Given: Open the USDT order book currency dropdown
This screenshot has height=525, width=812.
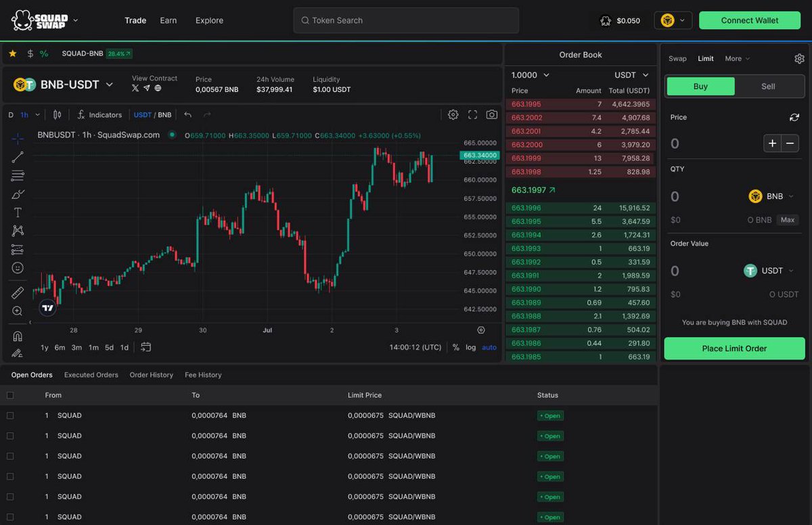Looking at the screenshot, I should [x=631, y=75].
